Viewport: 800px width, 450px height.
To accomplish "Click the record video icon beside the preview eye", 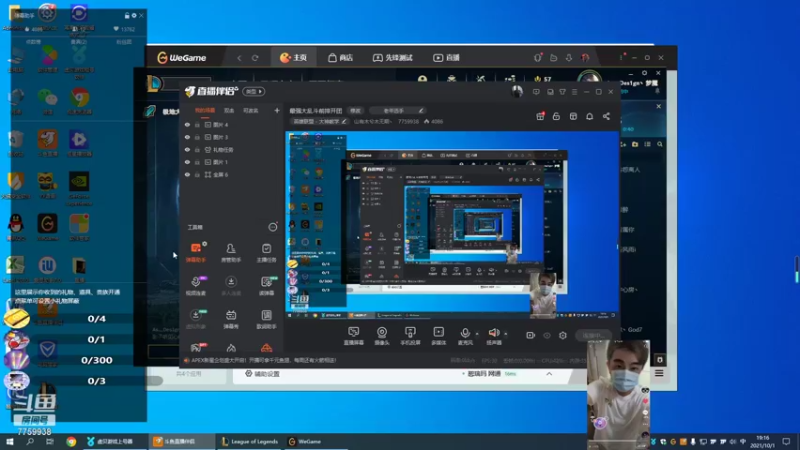I will 531,335.
